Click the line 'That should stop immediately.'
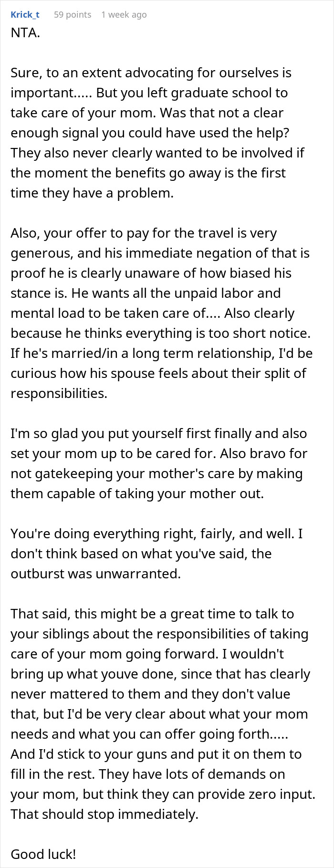The width and height of the screenshot is (334, 868). pos(104,814)
